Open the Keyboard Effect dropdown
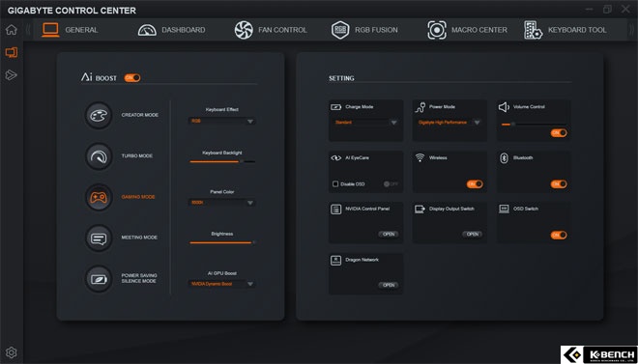The width and height of the screenshot is (638, 364). pyautogui.click(x=222, y=121)
